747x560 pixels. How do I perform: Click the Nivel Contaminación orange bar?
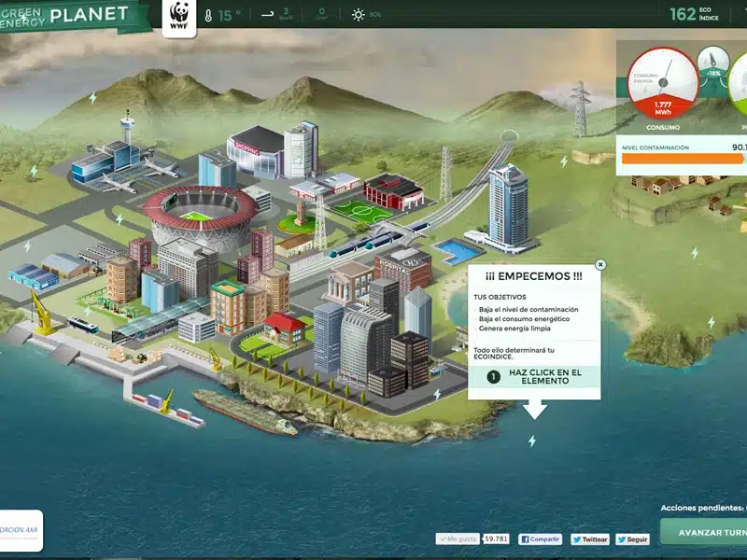(x=684, y=159)
